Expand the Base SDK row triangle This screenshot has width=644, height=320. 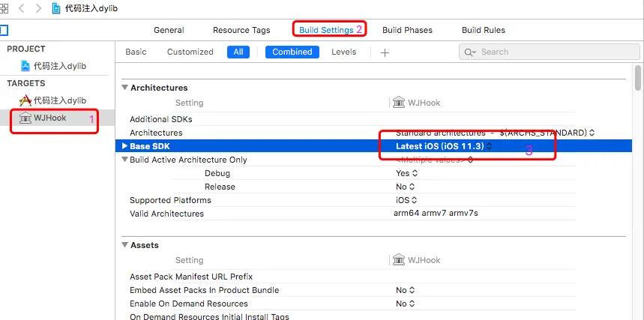pos(125,146)
